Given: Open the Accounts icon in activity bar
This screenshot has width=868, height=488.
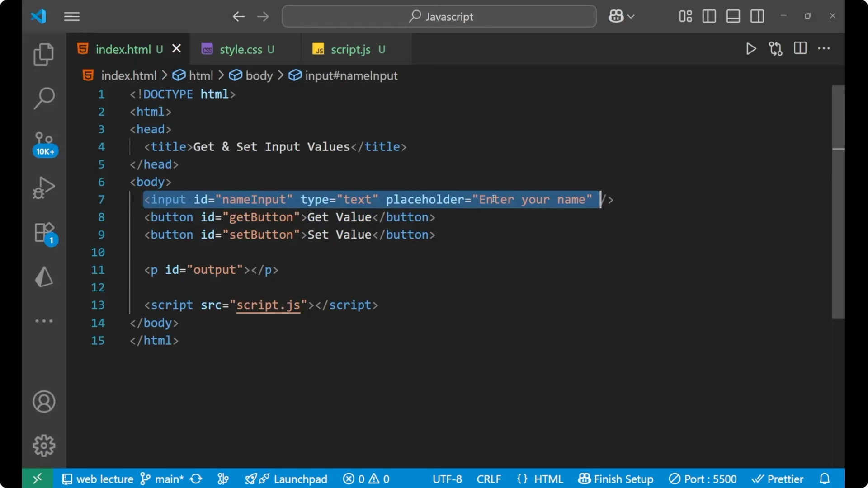Looking at the screenshot, I should point(43,402).
